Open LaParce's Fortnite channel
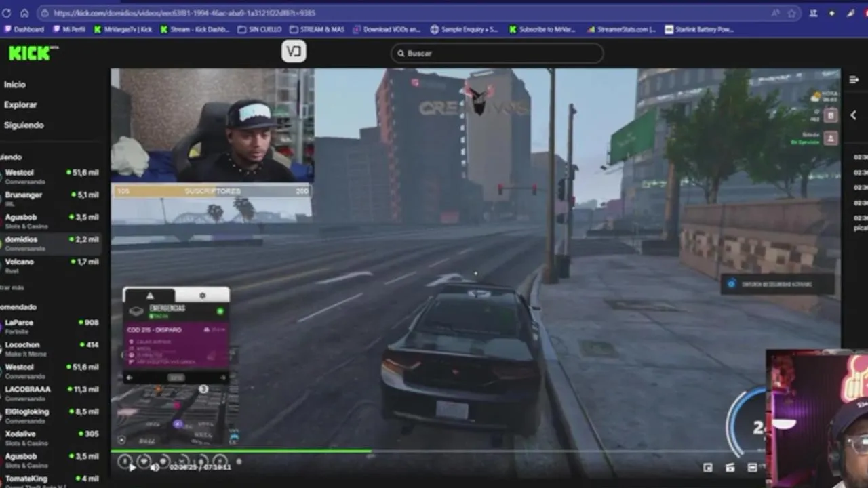This screenshot has height=488, width=868. pyautogui.click(x=52, y=327)
